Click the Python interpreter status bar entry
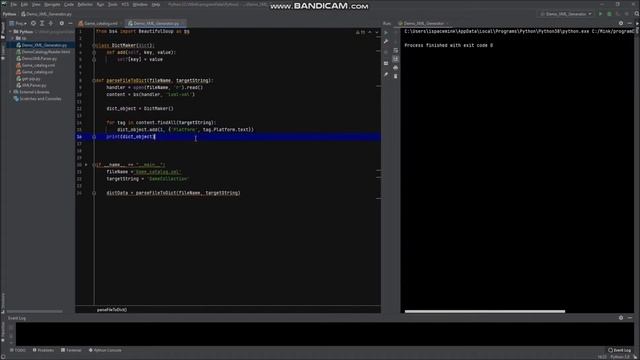This screenshot has height=360, width=640. [x=620, y=357]
